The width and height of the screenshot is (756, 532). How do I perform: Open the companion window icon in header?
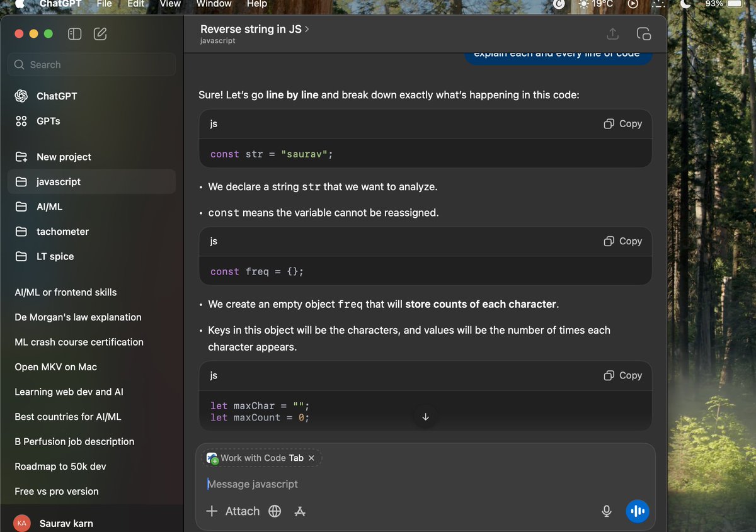(643, 34)
